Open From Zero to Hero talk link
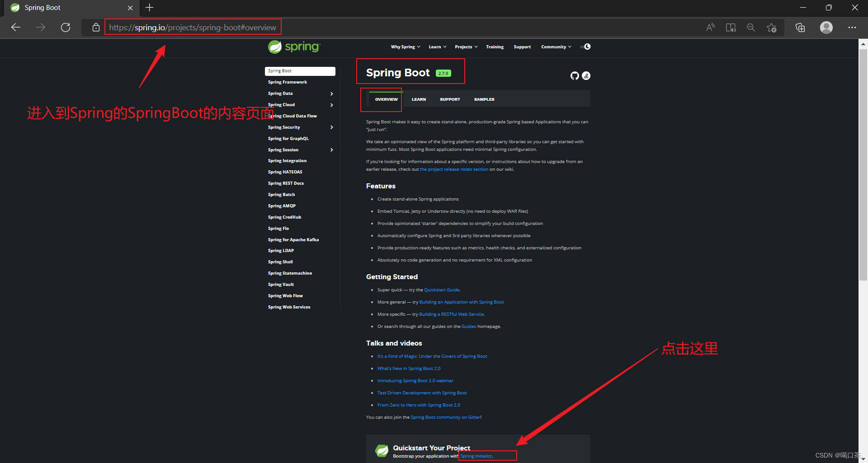868x463 pixels. [x=419, y=405]
